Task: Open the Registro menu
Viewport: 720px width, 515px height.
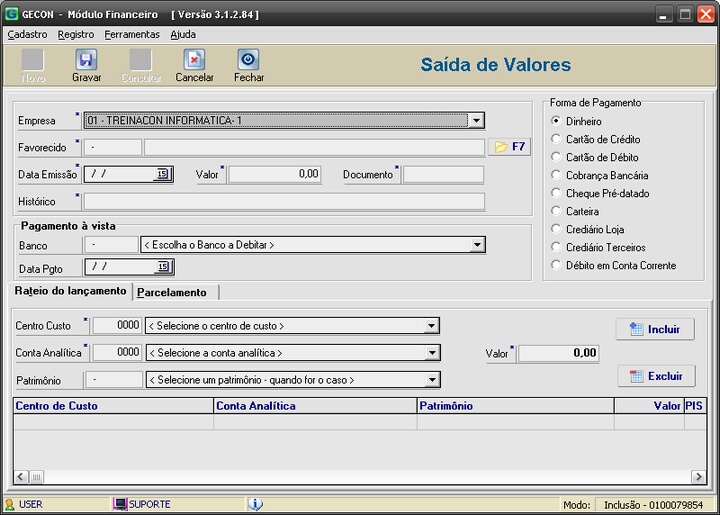Action: coord(76,34)
